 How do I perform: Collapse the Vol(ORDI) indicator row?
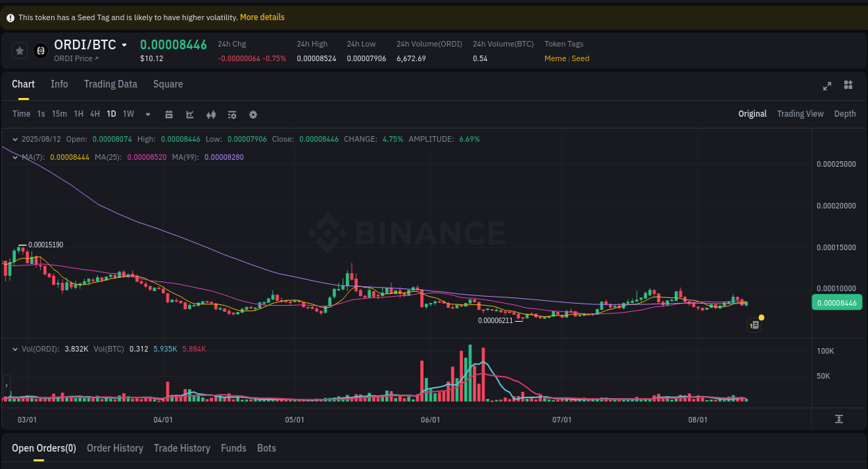tap(15, 349)
